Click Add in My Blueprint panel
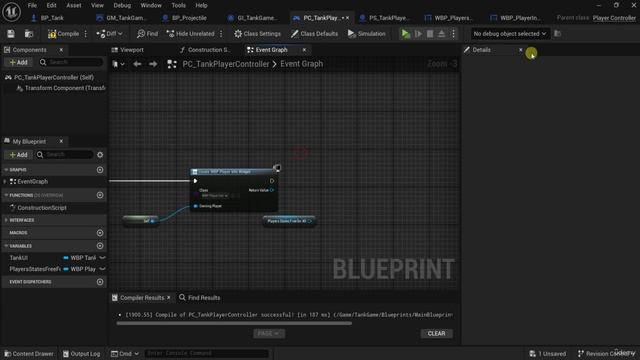 (x=18, y=155)
